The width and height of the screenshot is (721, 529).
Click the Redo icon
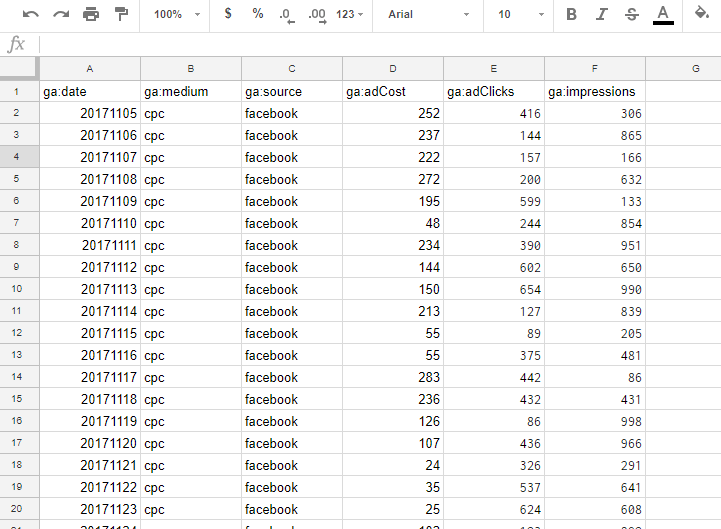coord(61,14)
